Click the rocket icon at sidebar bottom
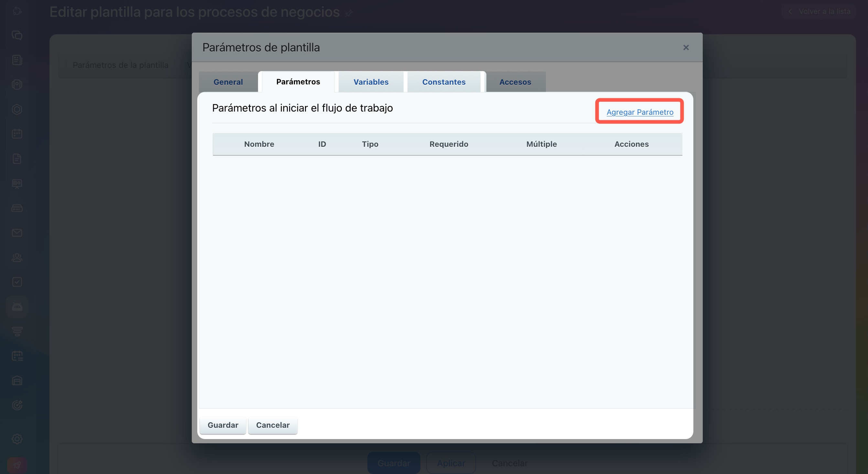Viewport: 868px width, 474px height. [17, 465]
